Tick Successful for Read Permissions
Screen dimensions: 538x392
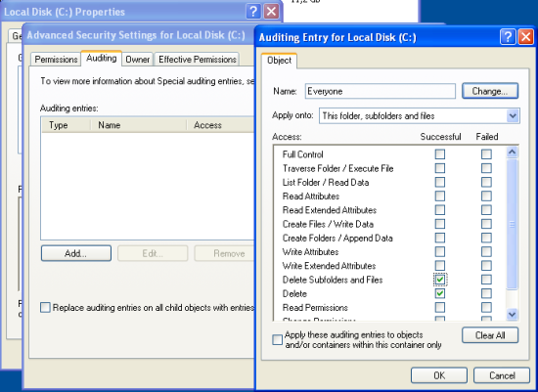440,307
